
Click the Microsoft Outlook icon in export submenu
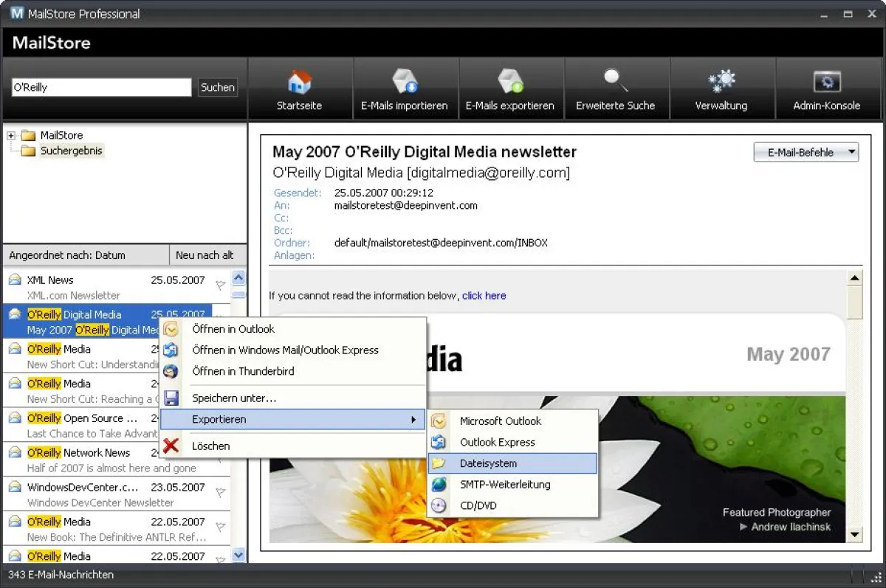tap(439, 421)
